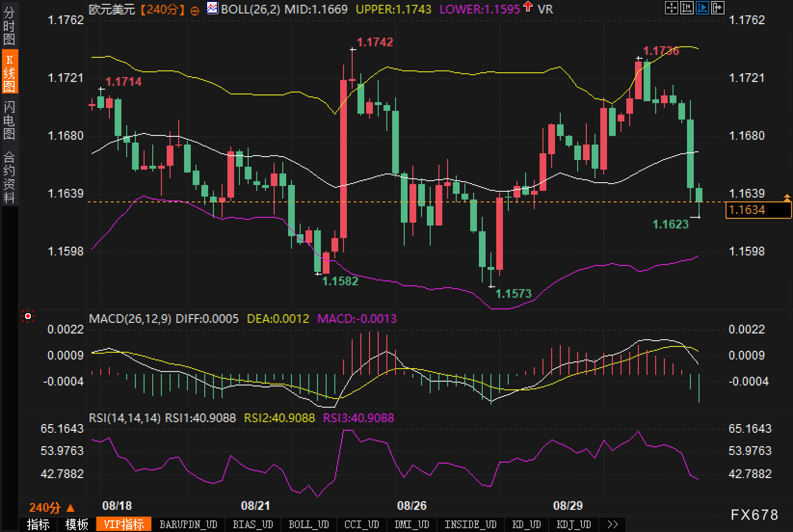Open the 指标 indicators tab

click(38, 524)
